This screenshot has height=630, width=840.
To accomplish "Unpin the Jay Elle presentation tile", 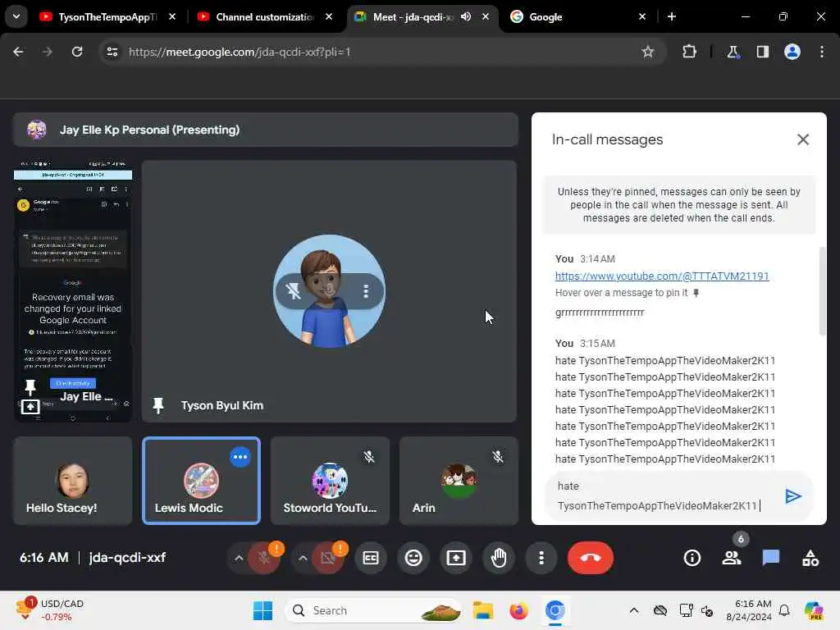I will tap(30, 386).
